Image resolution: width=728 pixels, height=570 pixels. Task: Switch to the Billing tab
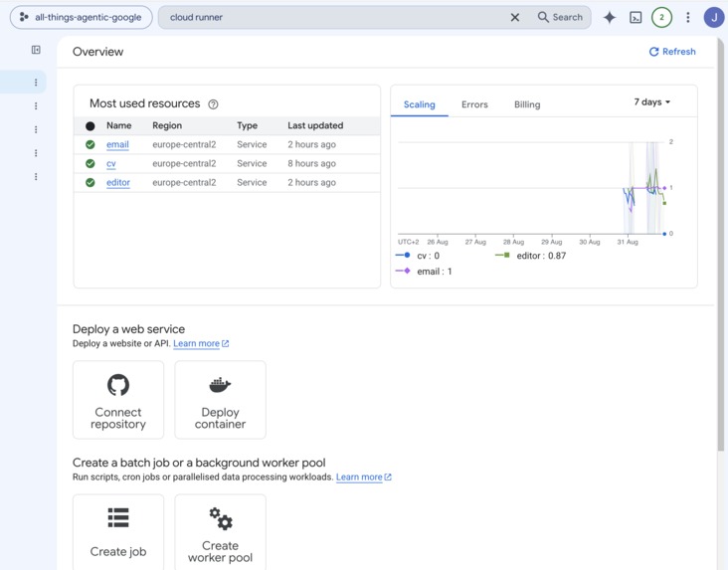point(527,104)
